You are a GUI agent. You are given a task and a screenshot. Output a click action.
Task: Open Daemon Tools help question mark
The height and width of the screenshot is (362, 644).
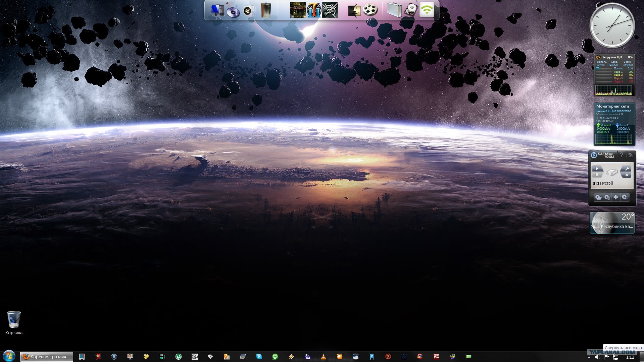pos(622,155)
